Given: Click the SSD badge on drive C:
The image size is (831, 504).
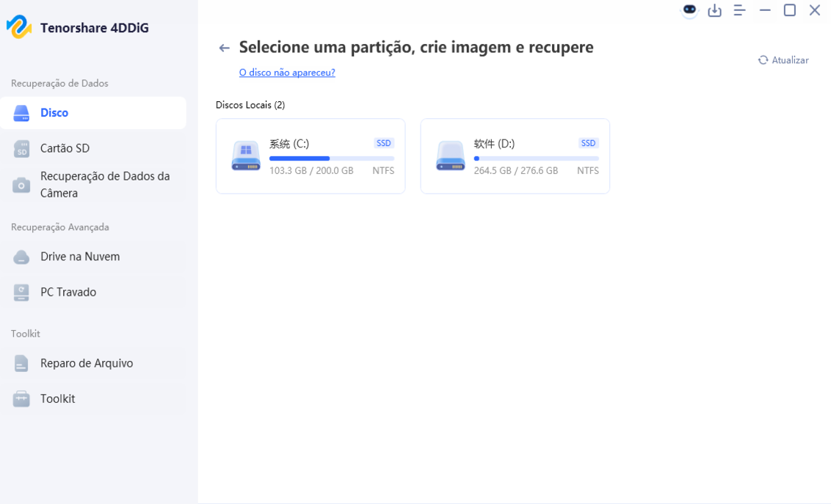Looking at the screenshot, I should pyautogui.click(x=383, y=142).
